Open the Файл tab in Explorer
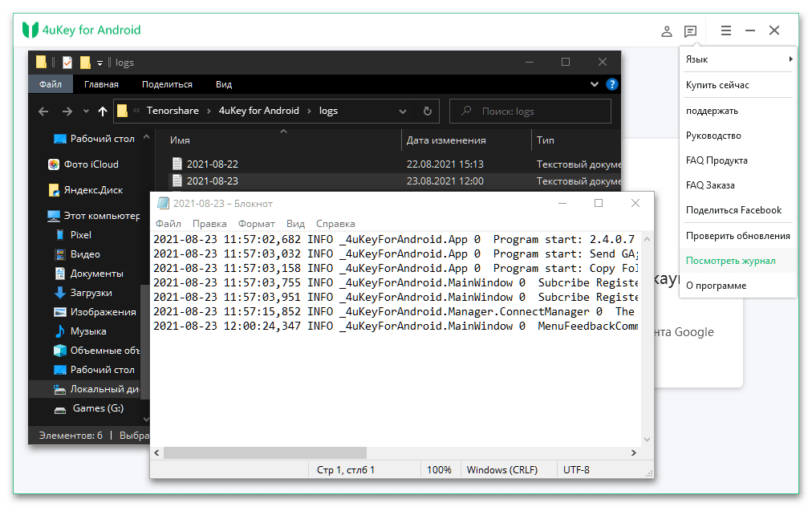812x507 pixels. [x=51, y=84]
